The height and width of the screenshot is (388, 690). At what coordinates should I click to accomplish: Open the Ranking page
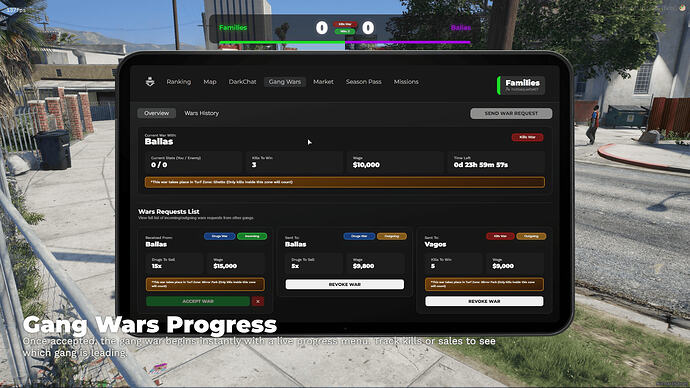[x=179, y=82]
